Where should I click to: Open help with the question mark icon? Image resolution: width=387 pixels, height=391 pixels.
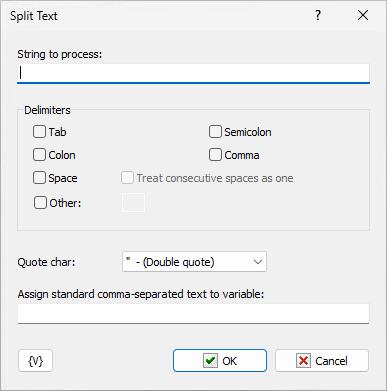[318, 15]
